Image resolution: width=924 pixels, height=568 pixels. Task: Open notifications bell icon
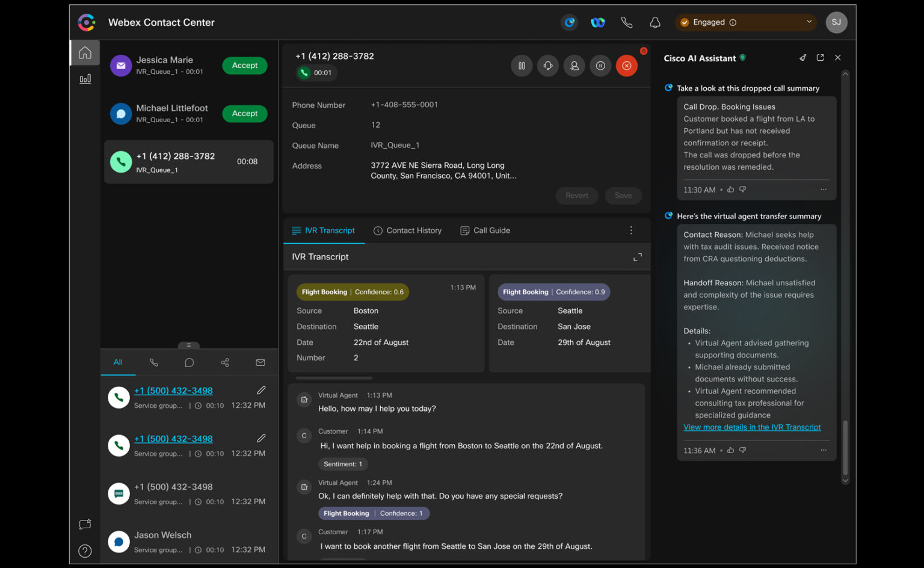(x=655, y=22)
